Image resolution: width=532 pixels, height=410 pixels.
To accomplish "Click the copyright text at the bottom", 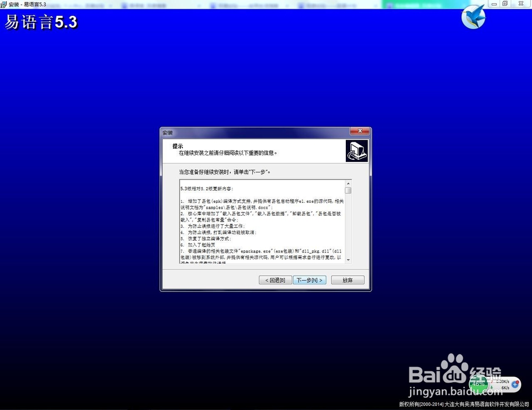I will coord(464,404).
